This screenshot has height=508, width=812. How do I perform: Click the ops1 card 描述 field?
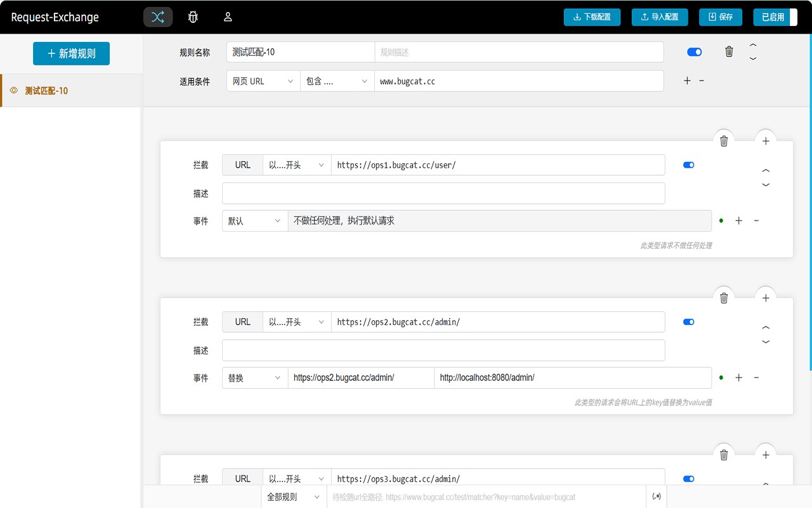[443, 193]
